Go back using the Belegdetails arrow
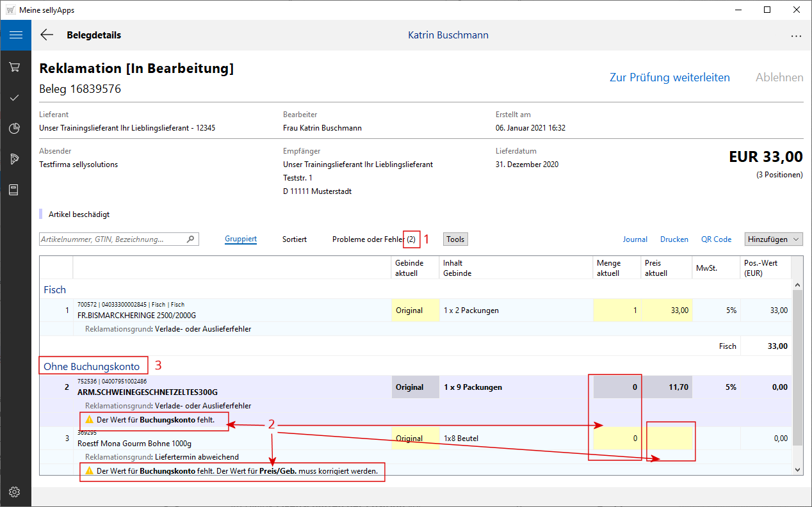The width and height of the screenshot is (812, 507). point(47,35)
